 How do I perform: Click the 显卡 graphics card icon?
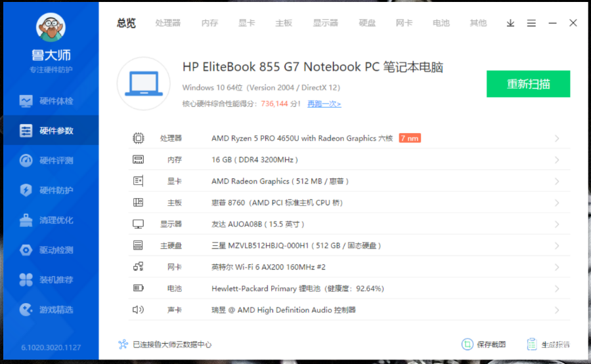pyautogui.click(x=139, y=181)
